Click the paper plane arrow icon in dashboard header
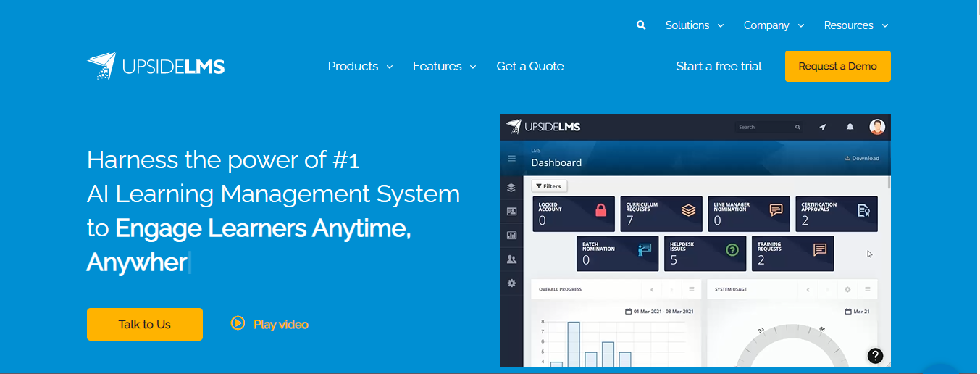This screenshot has width=980, height=374. [823, 127]
